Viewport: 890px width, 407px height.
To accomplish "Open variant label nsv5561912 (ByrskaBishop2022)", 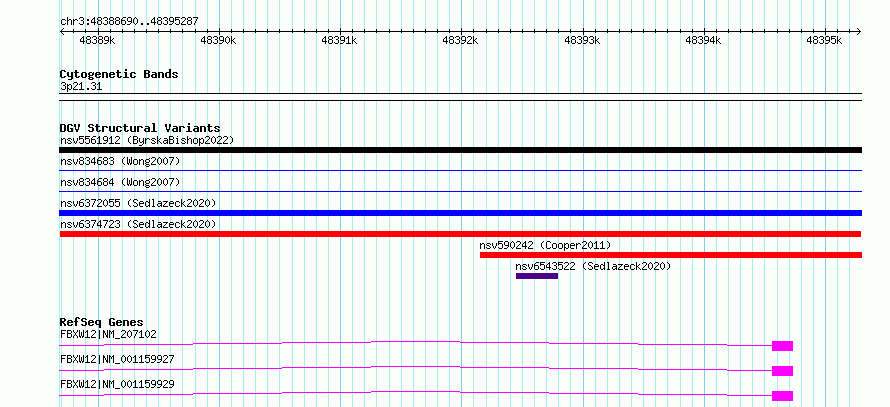I will click(x=147, y=140).
